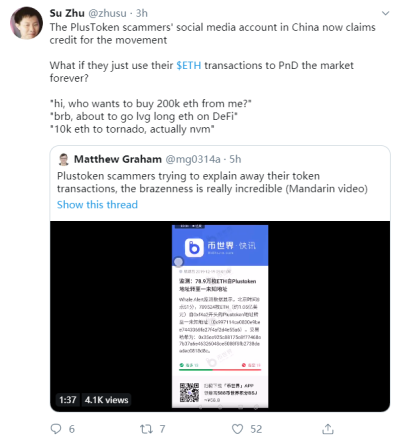Click the Show this thread link
This screenshot has height=442, width=400.
click(x=97, y=204)
